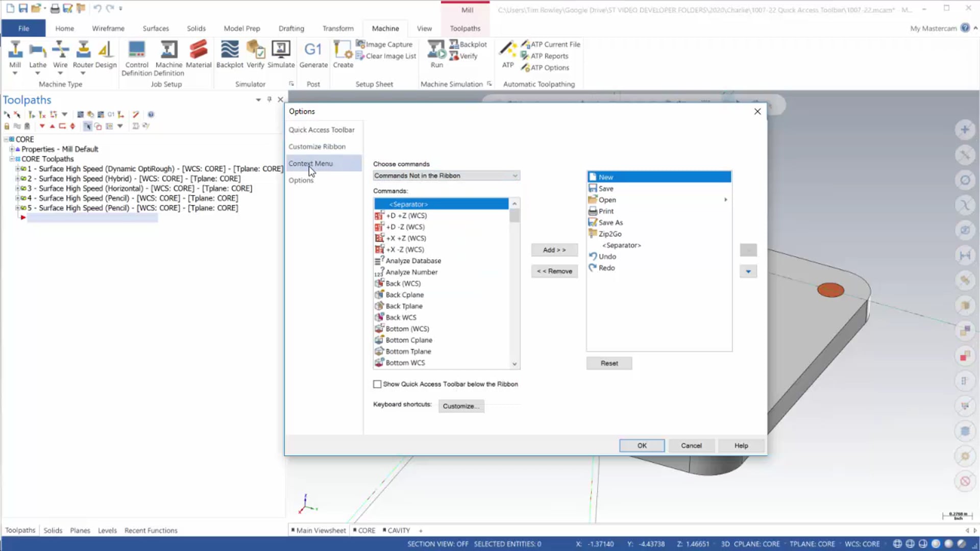The width and height of the screenshot is (980, 551).
Task: Select Quick Access Toolbar options section
Action: point(322,129)
